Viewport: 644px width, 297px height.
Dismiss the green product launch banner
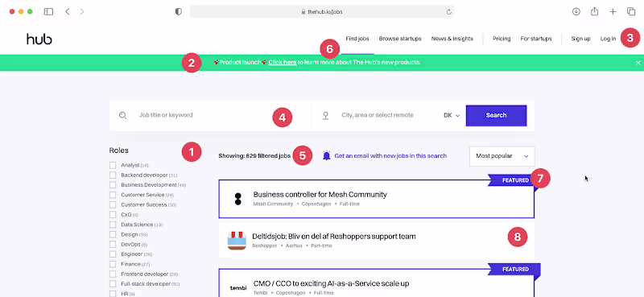pos(638,63)
